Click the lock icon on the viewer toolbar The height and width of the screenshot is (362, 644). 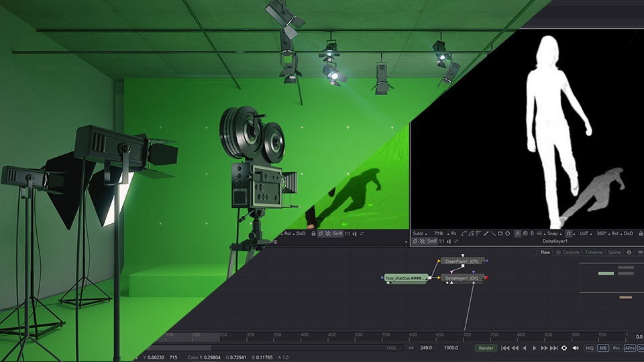641,233
